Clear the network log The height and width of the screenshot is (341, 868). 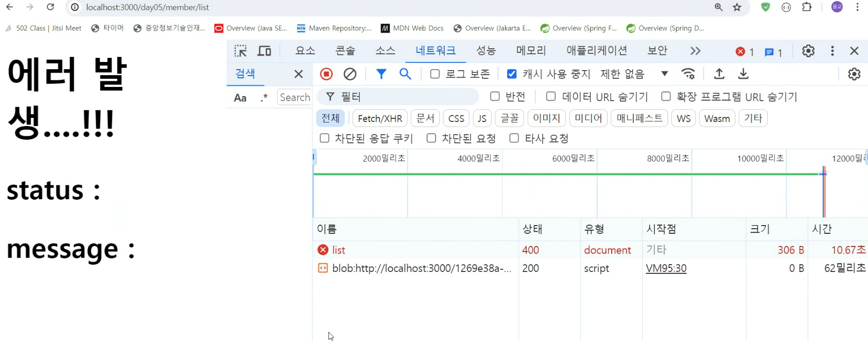(x=350, y=74)
